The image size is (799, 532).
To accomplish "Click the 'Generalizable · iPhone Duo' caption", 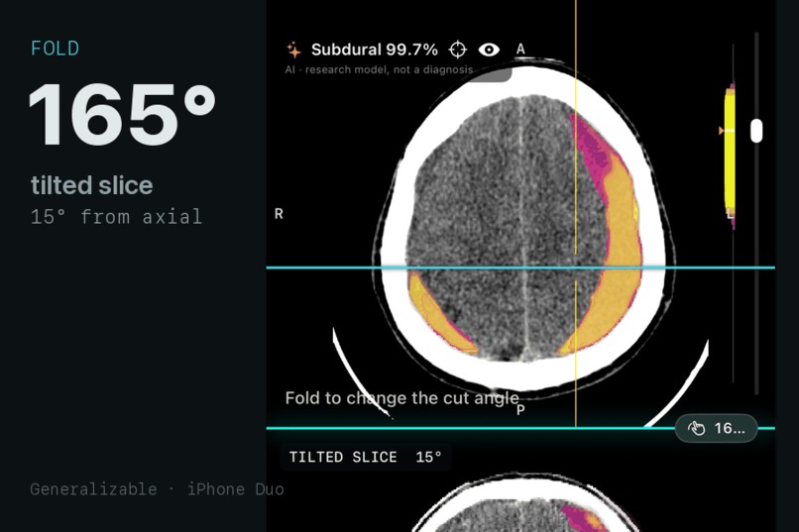I will click(157, 489).
